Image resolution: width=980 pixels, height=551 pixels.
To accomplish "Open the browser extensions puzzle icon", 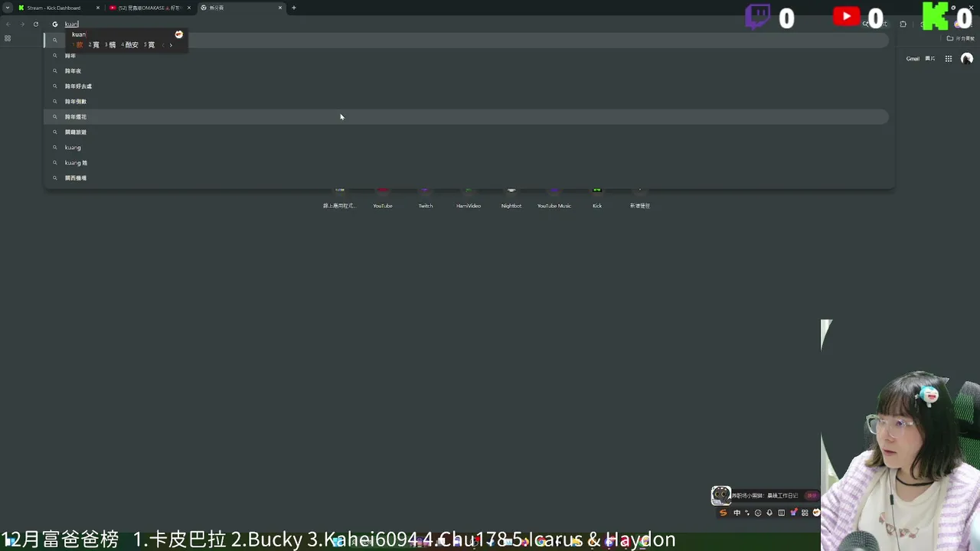I will 903,24.
